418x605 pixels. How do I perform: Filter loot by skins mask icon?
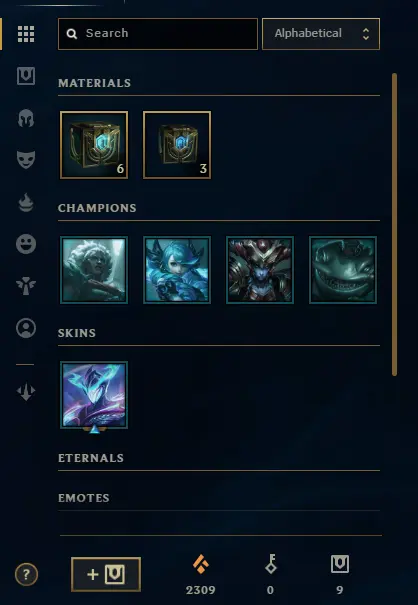(26, 160)
